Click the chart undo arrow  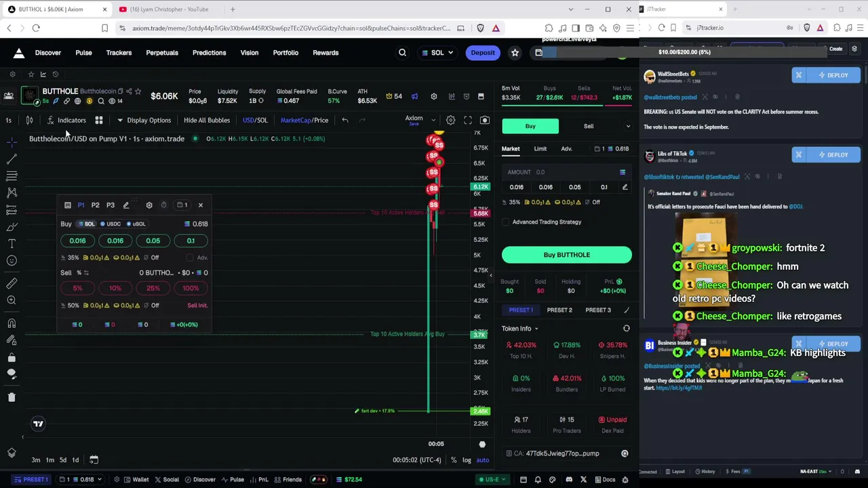point(344,120)
